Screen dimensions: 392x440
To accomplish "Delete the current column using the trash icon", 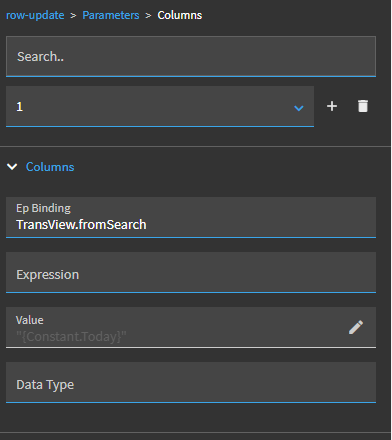I will pyautogui.click(x=363, y=106).
